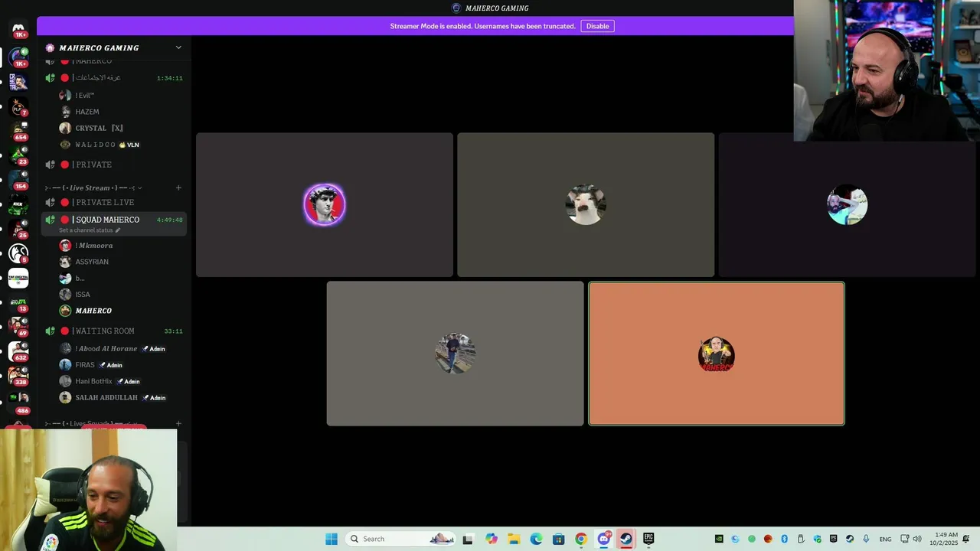Open Windows Start menu
Screen dimensions: 980x551
tap(331, 539)
